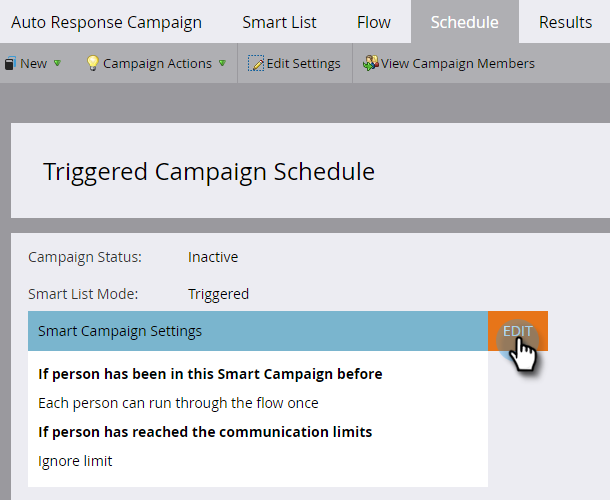Click the Campaign Actions menu label

click(x=157, y=63)
